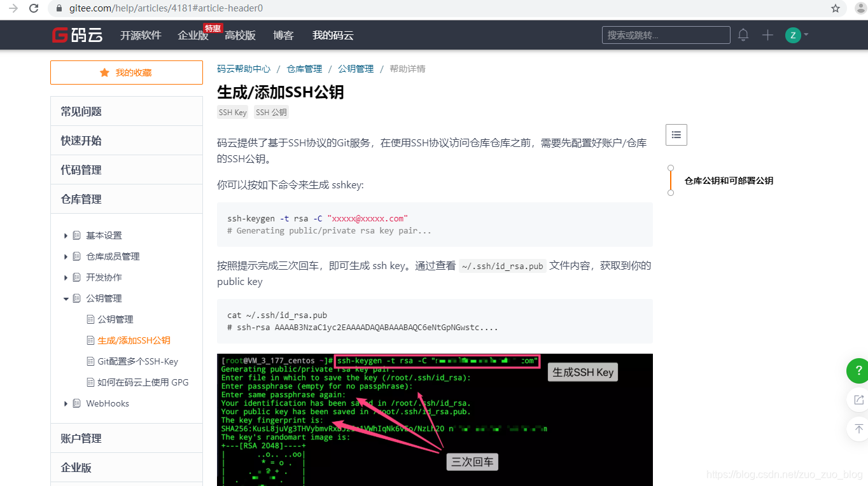Select 生成/添加SSH公钥 in sidebar
The width and height of the screenshot is (868, 486).
[x=134, y=340]
